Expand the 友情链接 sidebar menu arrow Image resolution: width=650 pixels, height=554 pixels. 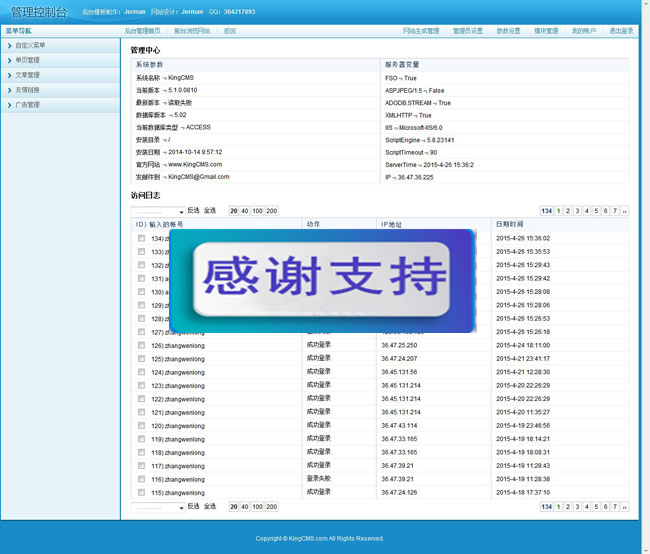click(x=10, y=90)
